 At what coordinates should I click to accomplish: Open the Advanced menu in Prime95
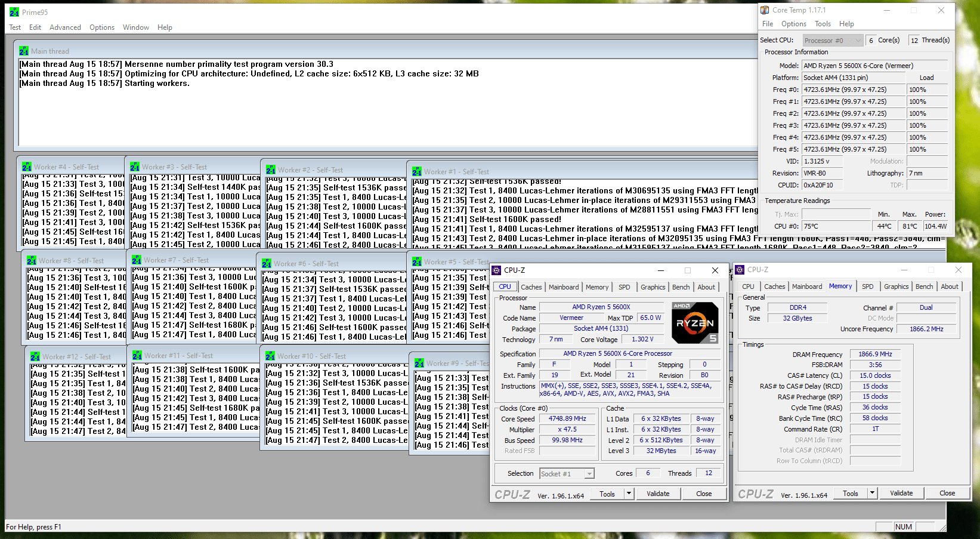[65, 27]
